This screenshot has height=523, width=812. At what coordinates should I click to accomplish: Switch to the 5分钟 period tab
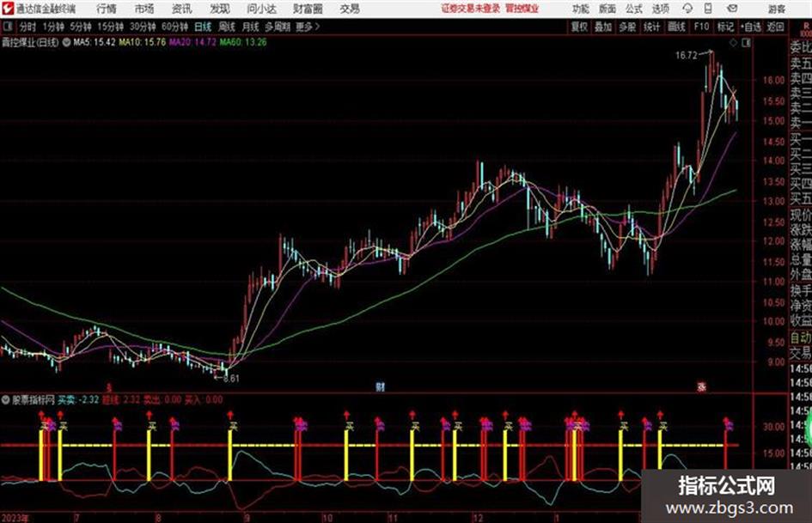pos(80,27)
